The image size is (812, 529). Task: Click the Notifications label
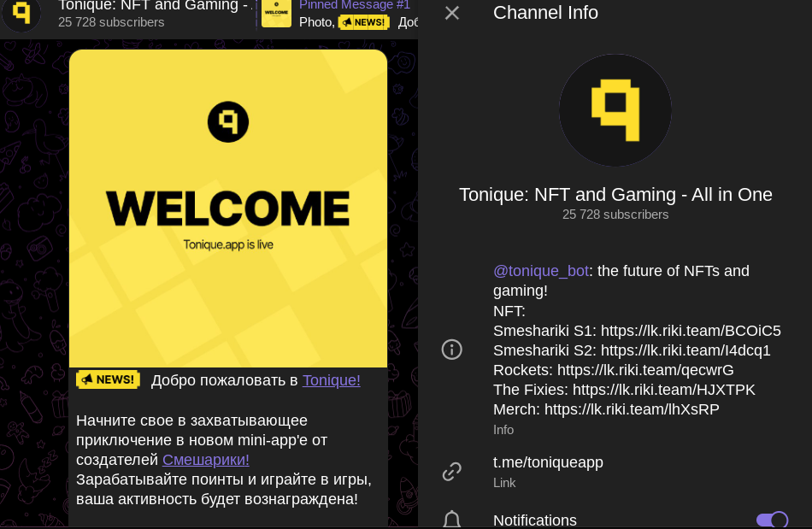point(535,520)
